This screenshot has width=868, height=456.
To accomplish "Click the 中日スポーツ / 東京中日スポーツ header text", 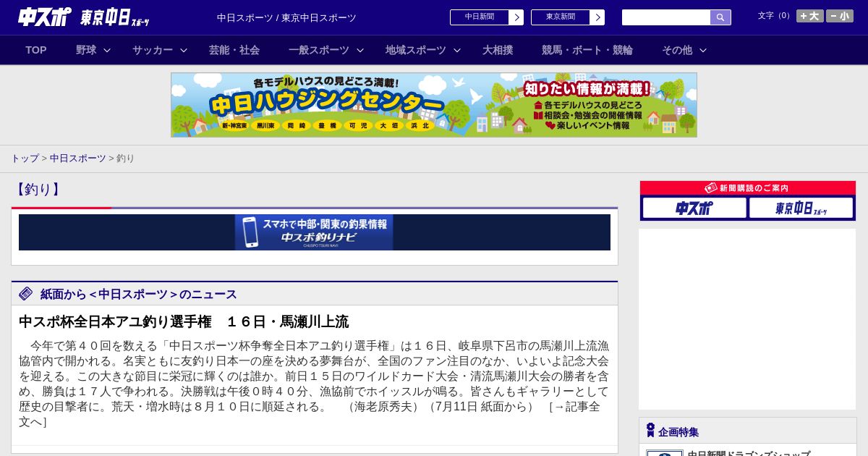I will [286, 17].
